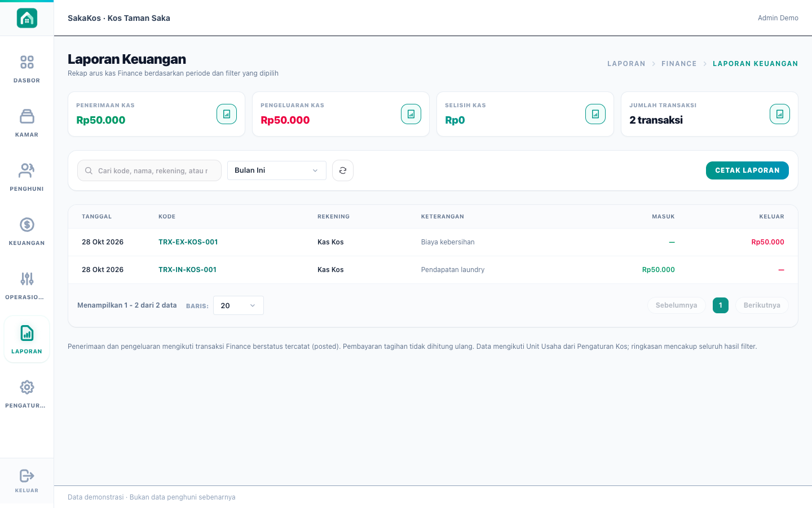Click the Biaya kebersihan description cell
This screenshot has width=812, height=508.
448,242
